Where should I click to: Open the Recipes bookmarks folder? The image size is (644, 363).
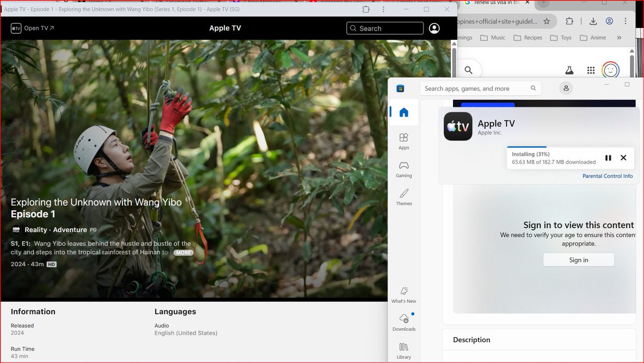click(528, 38)
